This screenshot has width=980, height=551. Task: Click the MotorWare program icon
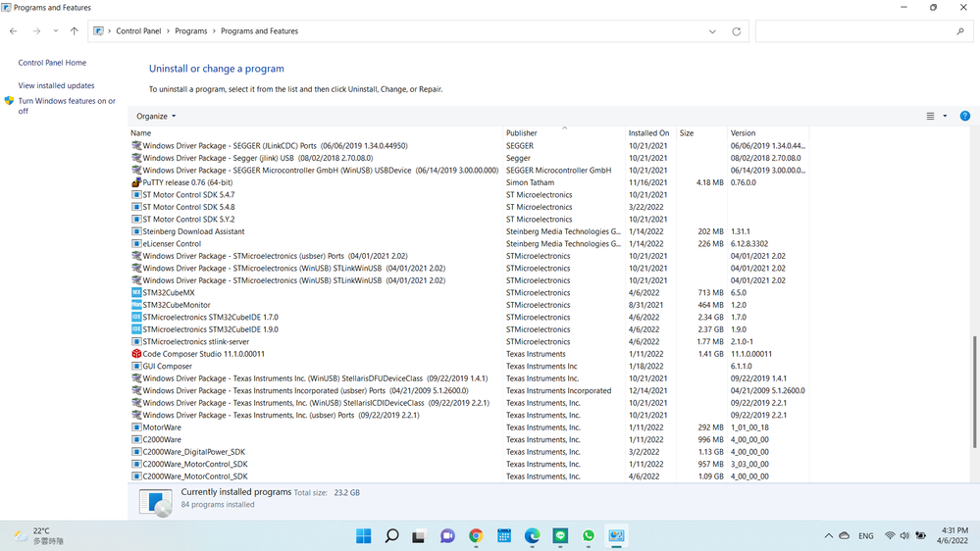point(136,427)
